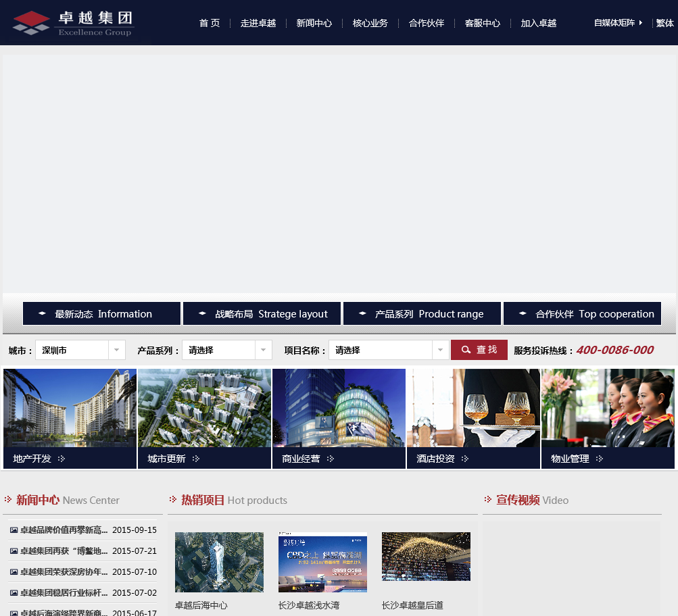Click the 长沙卓越皇后道 product thumbnail

click(426, 557)
